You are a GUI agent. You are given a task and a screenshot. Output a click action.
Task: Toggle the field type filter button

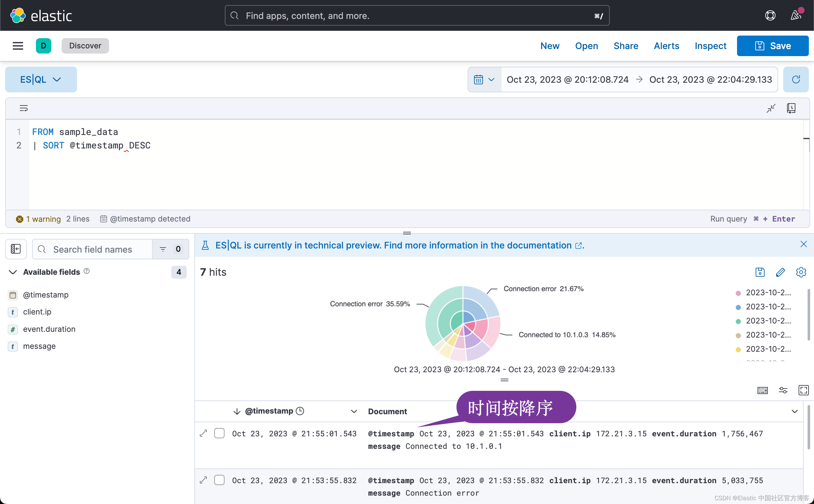coord(170,249)
